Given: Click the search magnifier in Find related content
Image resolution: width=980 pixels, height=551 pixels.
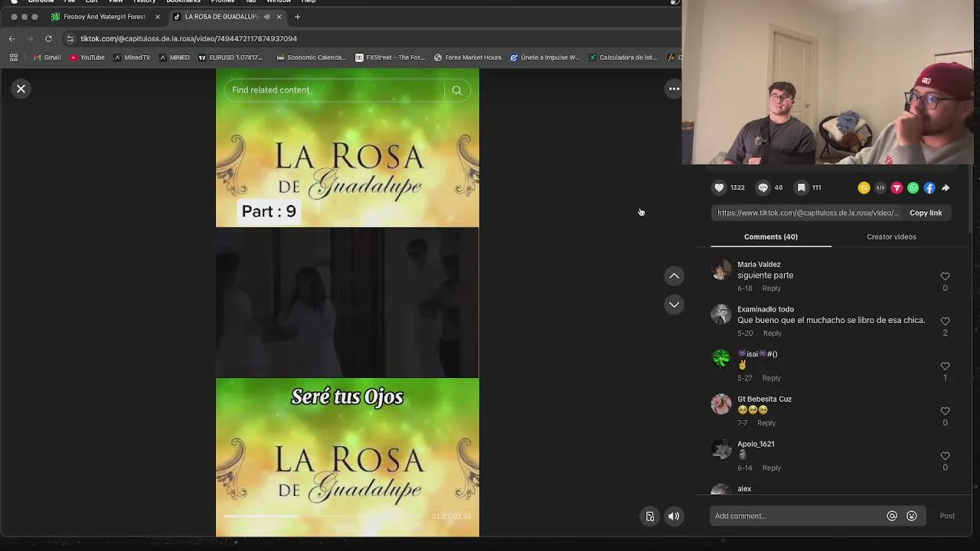Looking at the screenshot, I should tap(457, 90).
